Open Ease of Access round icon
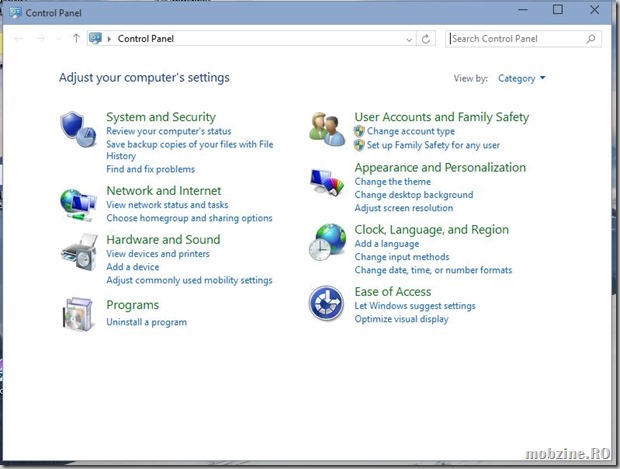This screenshot has width=620, height=469. (326, 303)
